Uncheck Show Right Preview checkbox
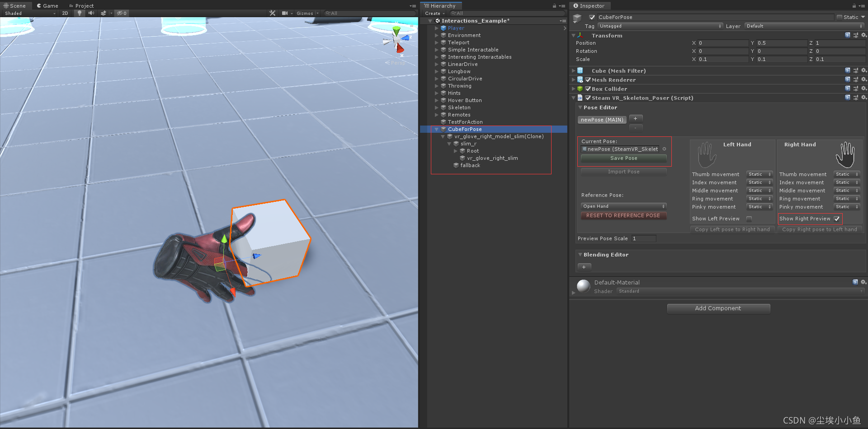 (x=837, y=219)
